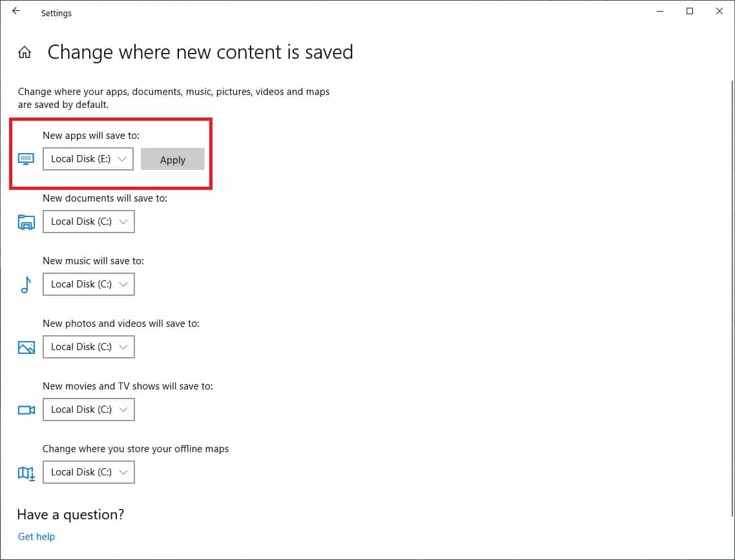Viewport: 735px width, 560px height.
Task: Click the Apply button
Action: pyautogui.click(x=172, y=160)
